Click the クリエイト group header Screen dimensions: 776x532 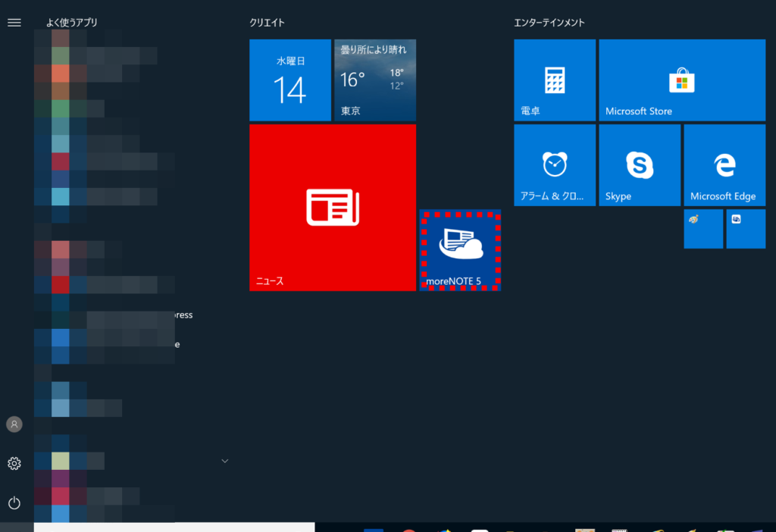(x=267, y=22)
